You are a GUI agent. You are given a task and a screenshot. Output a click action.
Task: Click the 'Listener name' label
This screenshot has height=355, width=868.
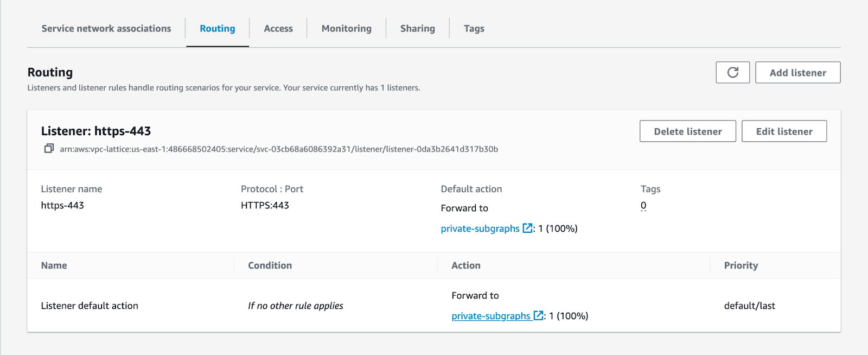pos(72,189)
